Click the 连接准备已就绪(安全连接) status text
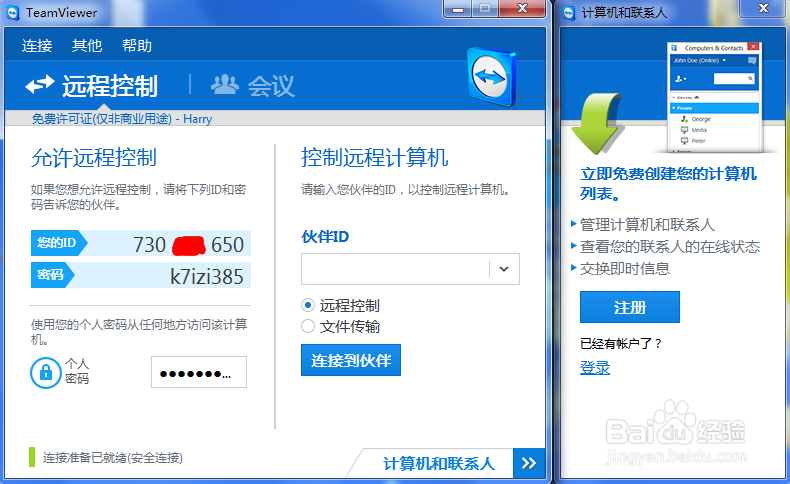Screen dimensions: 790x484 point(113,458)
